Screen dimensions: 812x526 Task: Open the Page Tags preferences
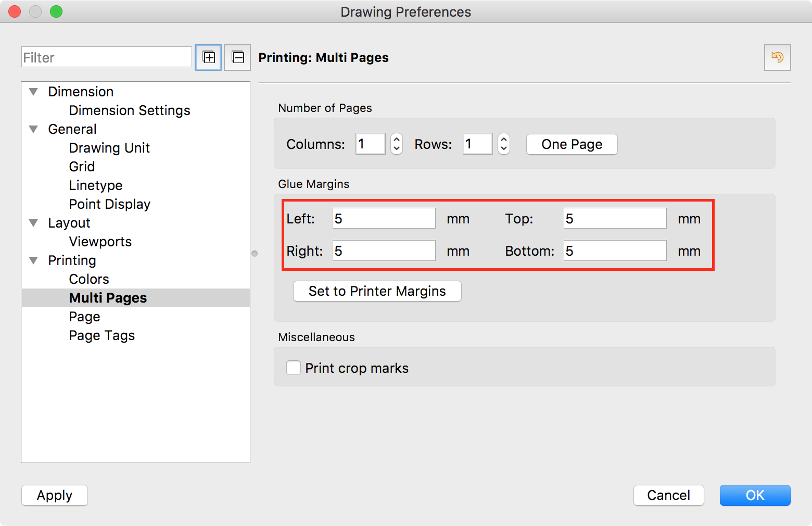pyautogui.click(x=102, y=335)
